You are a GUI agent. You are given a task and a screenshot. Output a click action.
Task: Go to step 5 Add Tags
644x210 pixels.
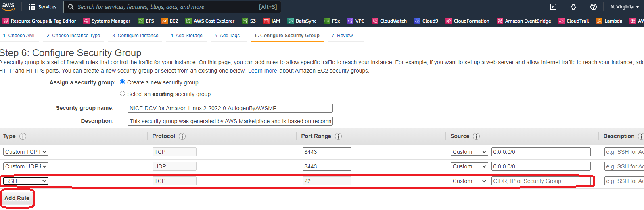click(227, 36)
